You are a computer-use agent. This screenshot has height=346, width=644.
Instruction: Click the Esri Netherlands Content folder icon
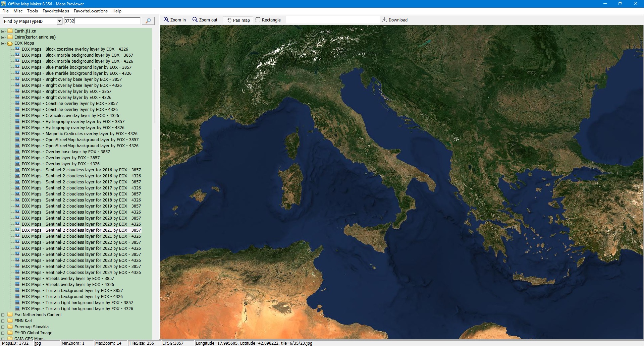[10, 315]
